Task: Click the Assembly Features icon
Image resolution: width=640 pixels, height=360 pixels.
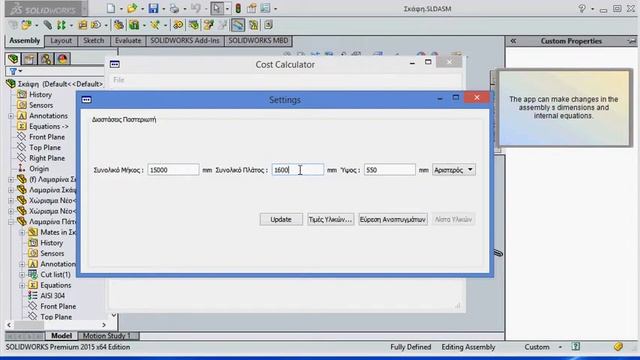Action: point(134,25)
